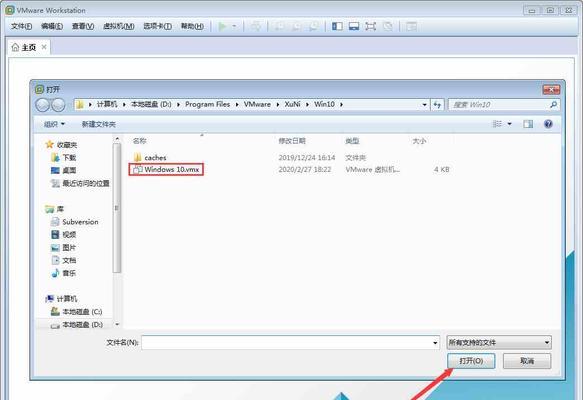Viewport: 583px width, 400px height.
Task: Click Win10 in the breadcrumb path
Action: point(324,104)
